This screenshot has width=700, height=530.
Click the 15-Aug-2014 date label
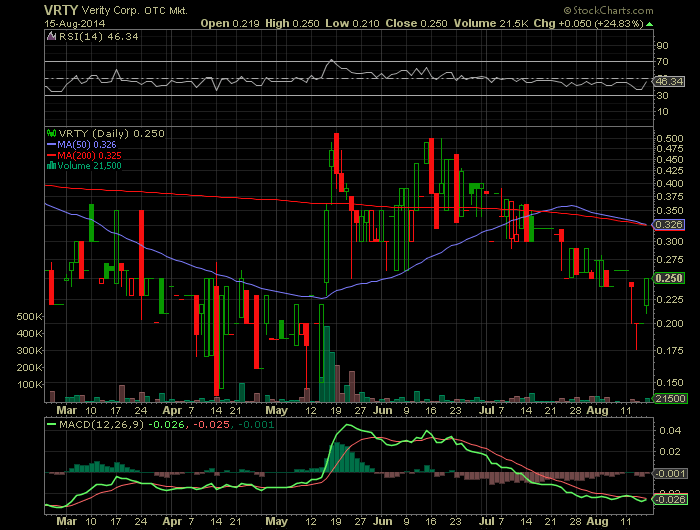tap(75, 23)
